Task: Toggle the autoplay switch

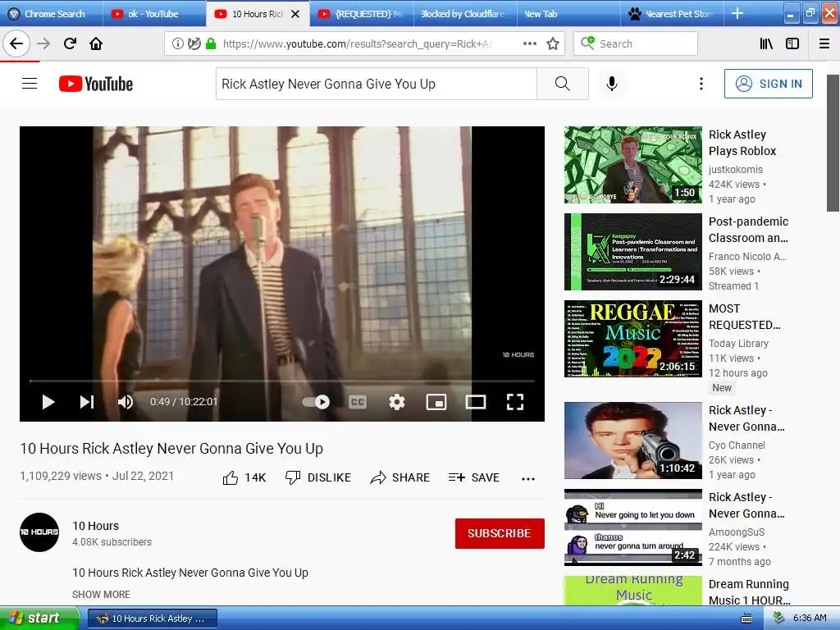Action: tap(316, 402)
